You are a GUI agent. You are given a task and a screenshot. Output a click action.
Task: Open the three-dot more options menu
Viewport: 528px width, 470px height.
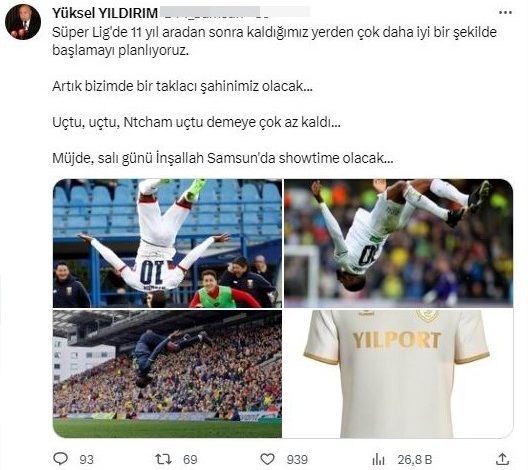[x=505, y=13]
